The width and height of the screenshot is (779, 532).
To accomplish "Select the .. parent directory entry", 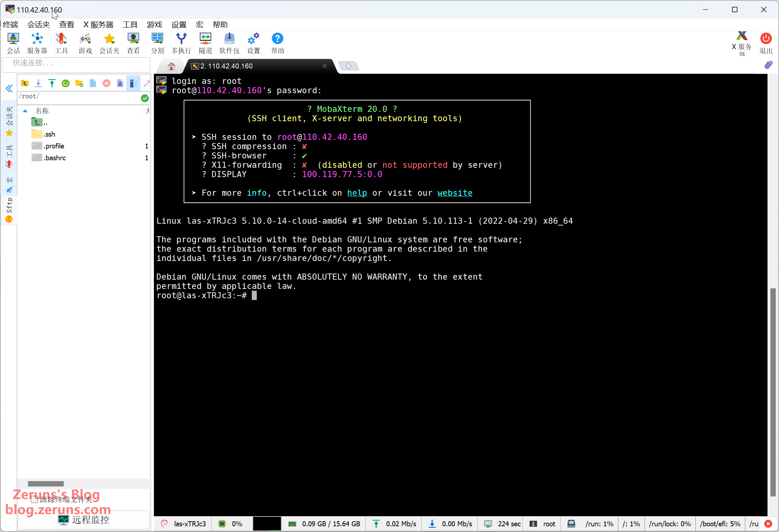I will pyautogui.click(x=39, y=123).
